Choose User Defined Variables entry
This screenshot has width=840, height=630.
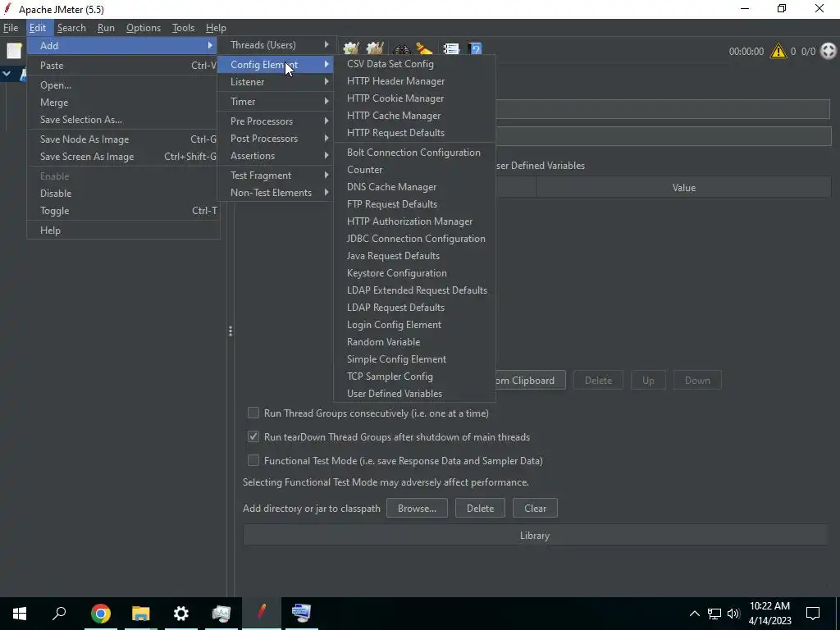414,394
